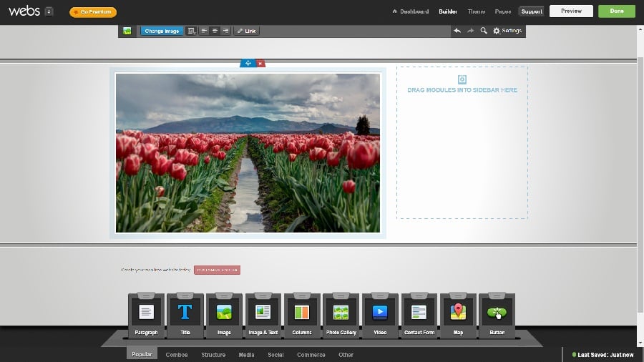Select the Columns layout module
The height and width of the screenshot is (362, 644).
[x=302, y=313]
